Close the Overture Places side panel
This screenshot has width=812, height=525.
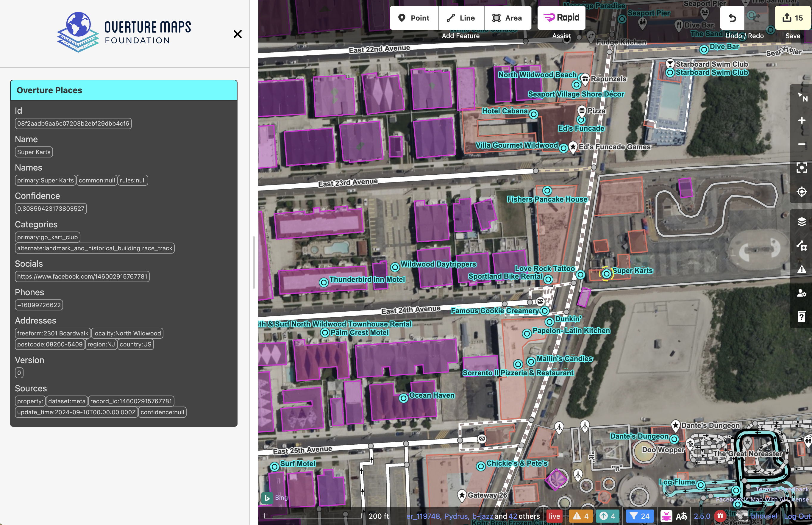[238, 34]
